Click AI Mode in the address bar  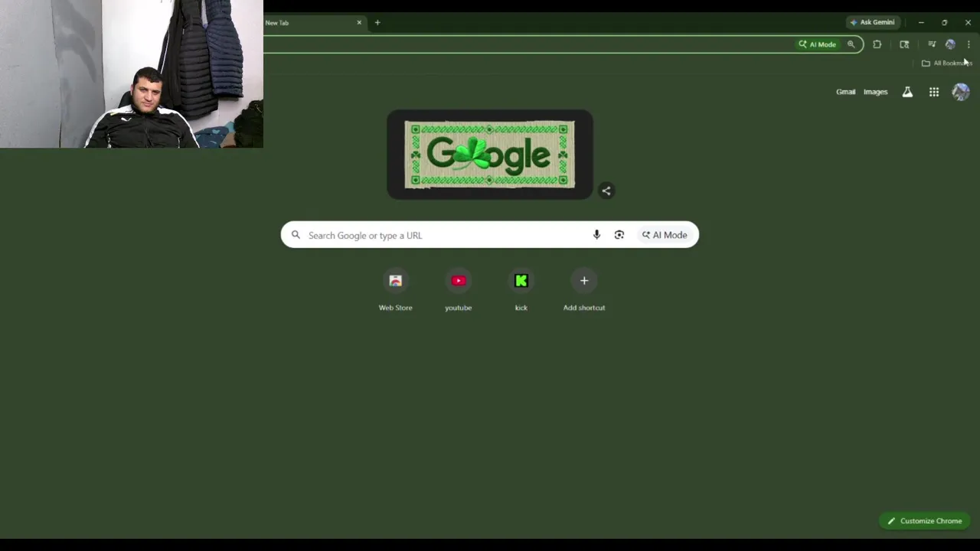(818, 44)
